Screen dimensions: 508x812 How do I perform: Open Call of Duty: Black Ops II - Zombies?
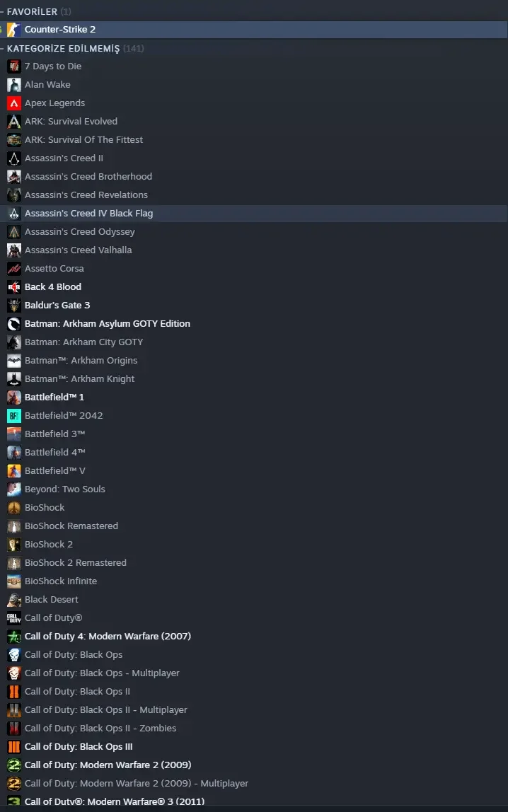(254, 728)
